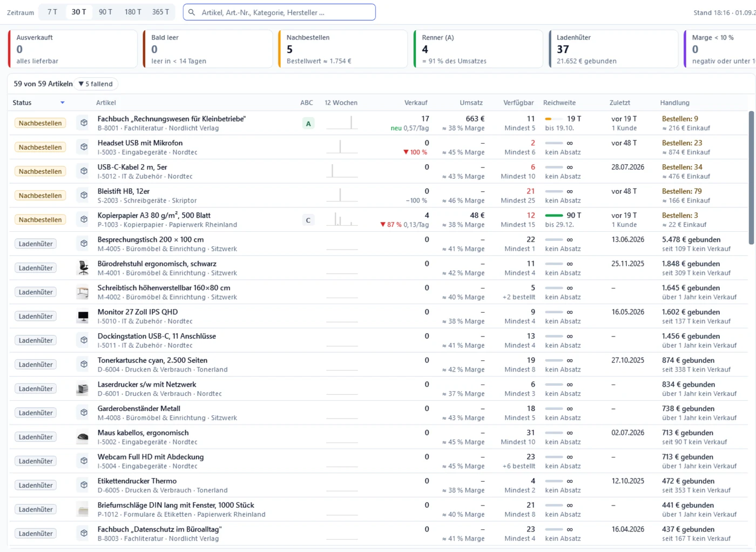This screenshot has height=552, width=756.
Task: Open the Renner (A) summary card
Action: click(478, 49)
